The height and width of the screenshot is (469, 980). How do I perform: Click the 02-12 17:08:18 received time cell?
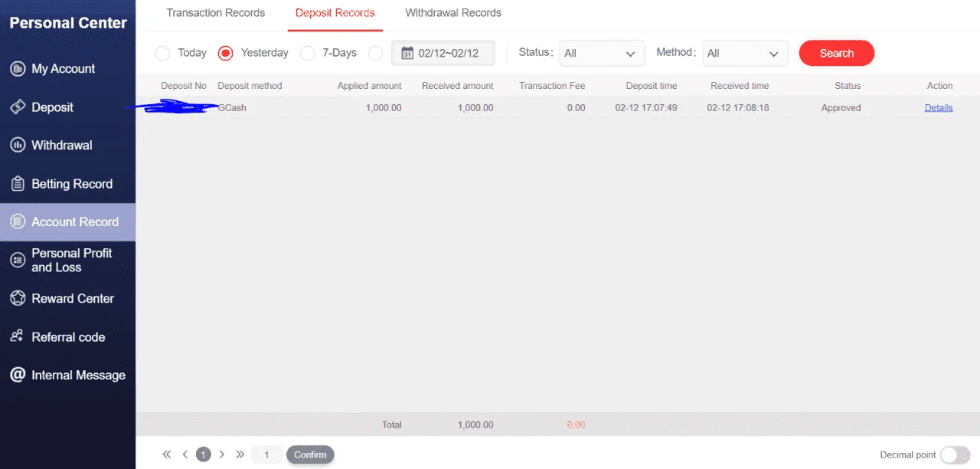point(738,108)
